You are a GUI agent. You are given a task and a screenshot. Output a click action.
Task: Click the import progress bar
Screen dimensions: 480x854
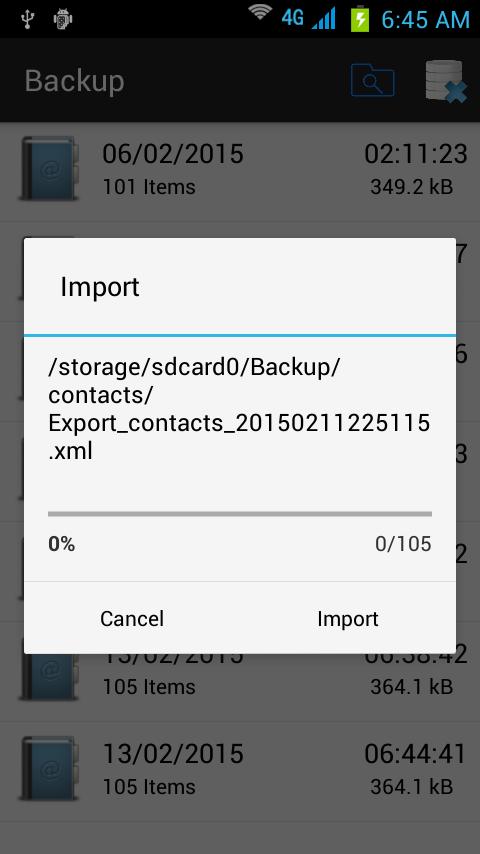pyautogui.click(x=240, y=514)
